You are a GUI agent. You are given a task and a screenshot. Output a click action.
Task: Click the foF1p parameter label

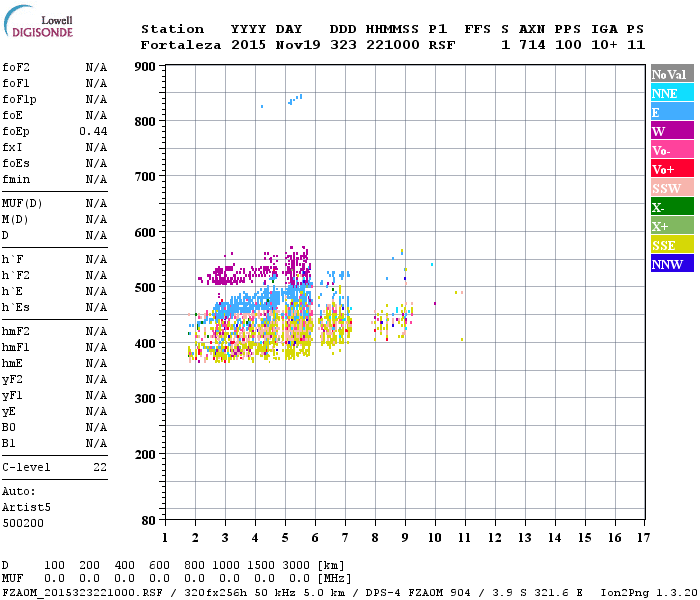pos(19,100)
